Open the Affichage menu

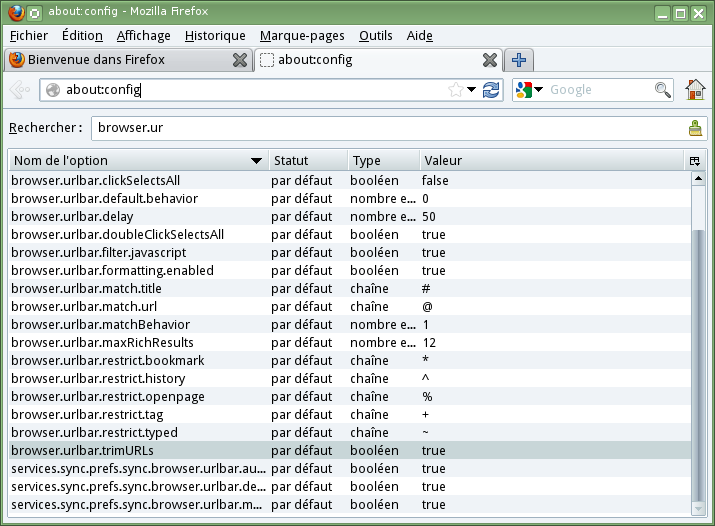point(143,36)
